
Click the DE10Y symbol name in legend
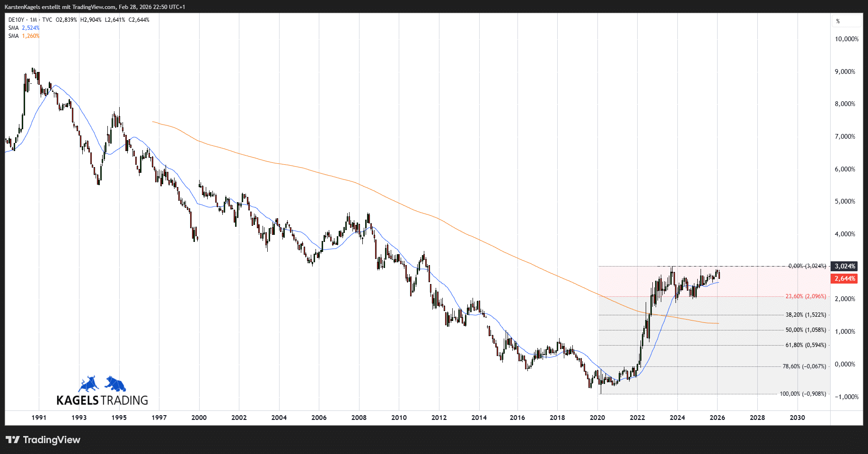(x=16, y=20)
